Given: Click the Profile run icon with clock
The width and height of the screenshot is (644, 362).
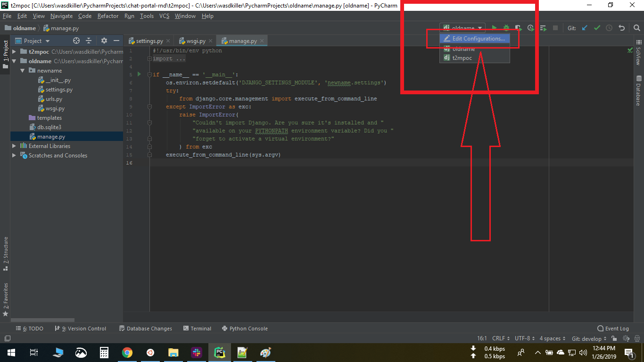Looking at the screenshot, I should [531, 28].
